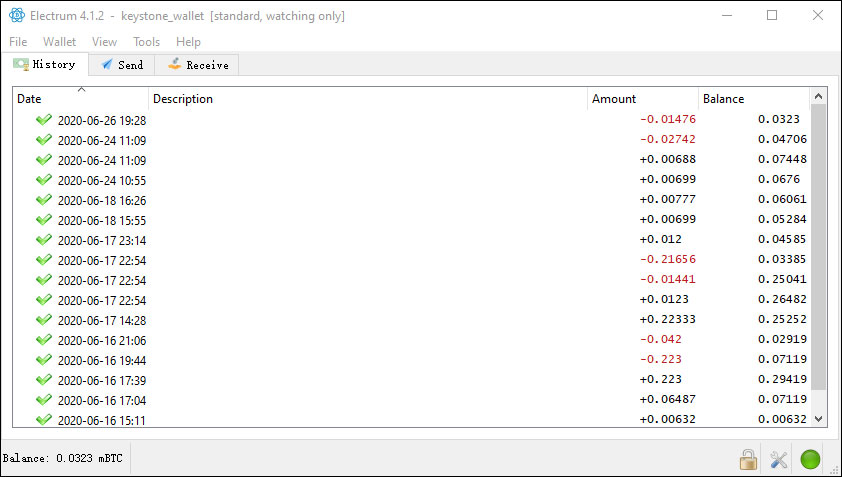
Task: Select the -0.21656 transaction row
Action: pos(400,260)
